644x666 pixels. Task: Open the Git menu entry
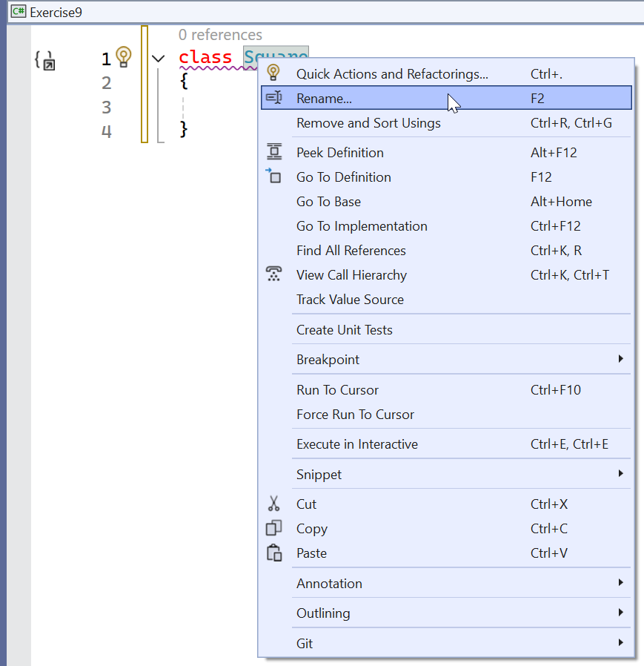pyautogui.click(x=446, y=643)
